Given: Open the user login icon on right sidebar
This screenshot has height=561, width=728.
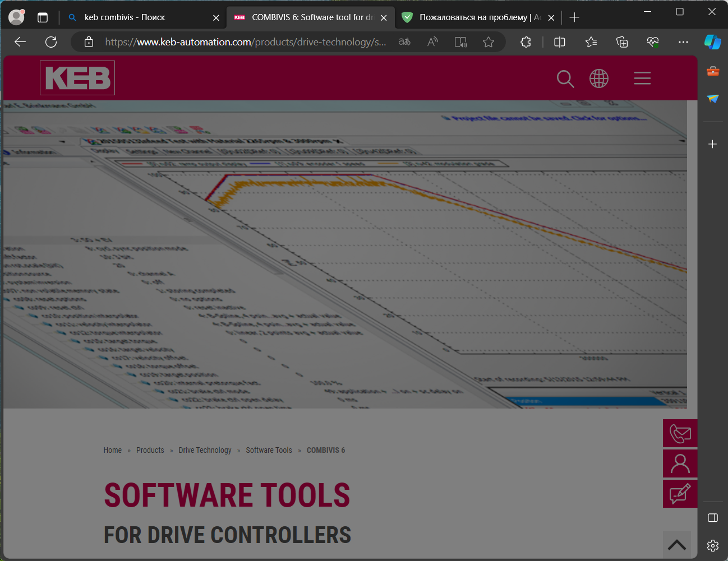Looking at the screenshot, I should (680, 463).
